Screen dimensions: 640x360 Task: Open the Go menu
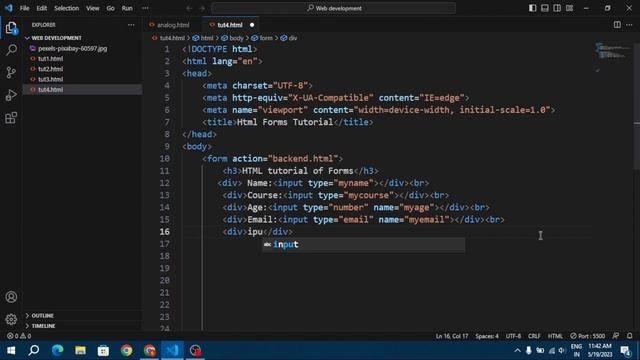110,8
